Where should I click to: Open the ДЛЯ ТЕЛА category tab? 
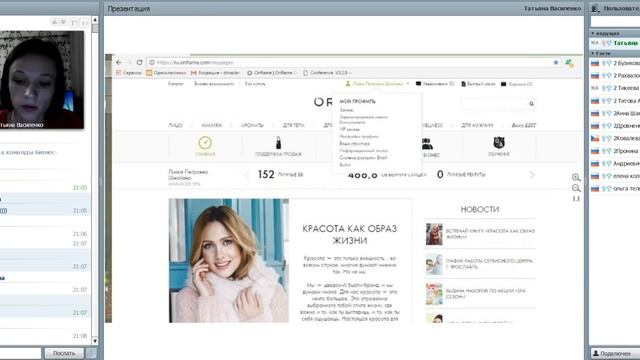pyautogui.click(x=293, y=125)
